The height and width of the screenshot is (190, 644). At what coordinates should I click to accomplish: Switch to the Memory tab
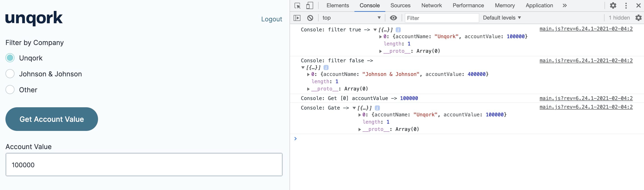coord(505,5)
